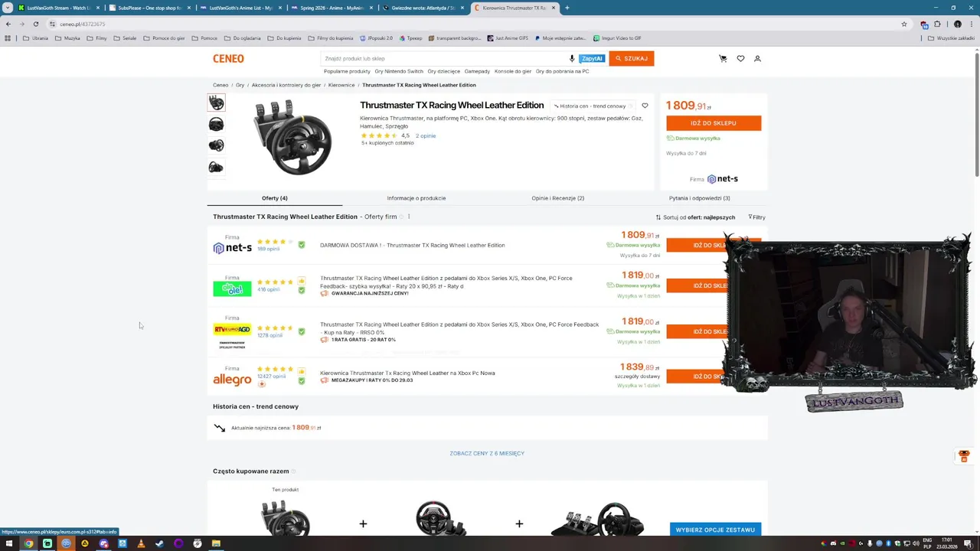Open 'Wszystkie zakładki' bookmarks folder

point(952,38)
